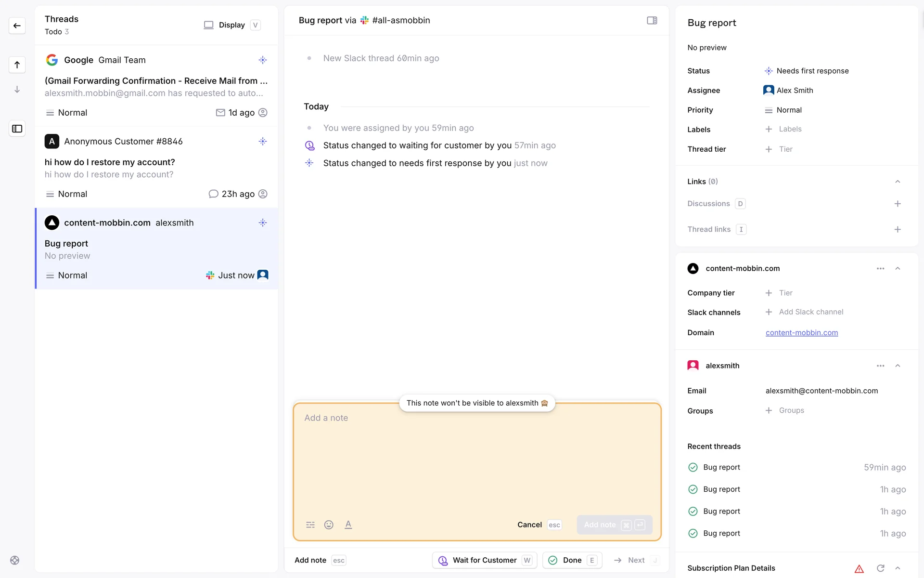Click Wait for Customer button
Image resolution: width=924 pixels, height=578 pixels.
(x=484, y=560)
